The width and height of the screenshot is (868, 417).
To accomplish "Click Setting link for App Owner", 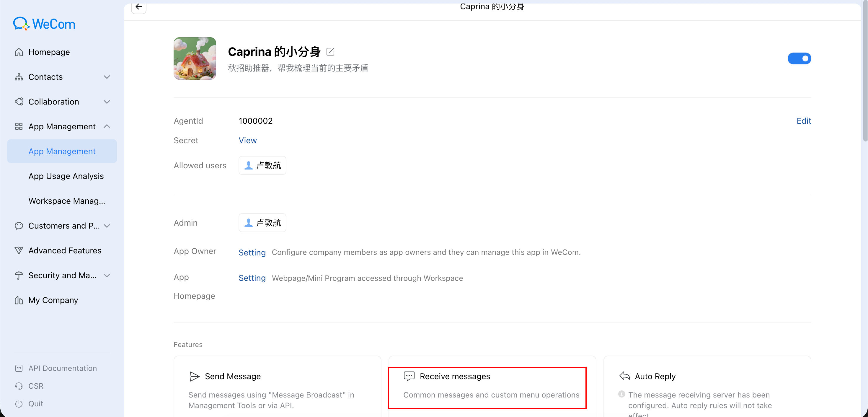I will point(252,253).
